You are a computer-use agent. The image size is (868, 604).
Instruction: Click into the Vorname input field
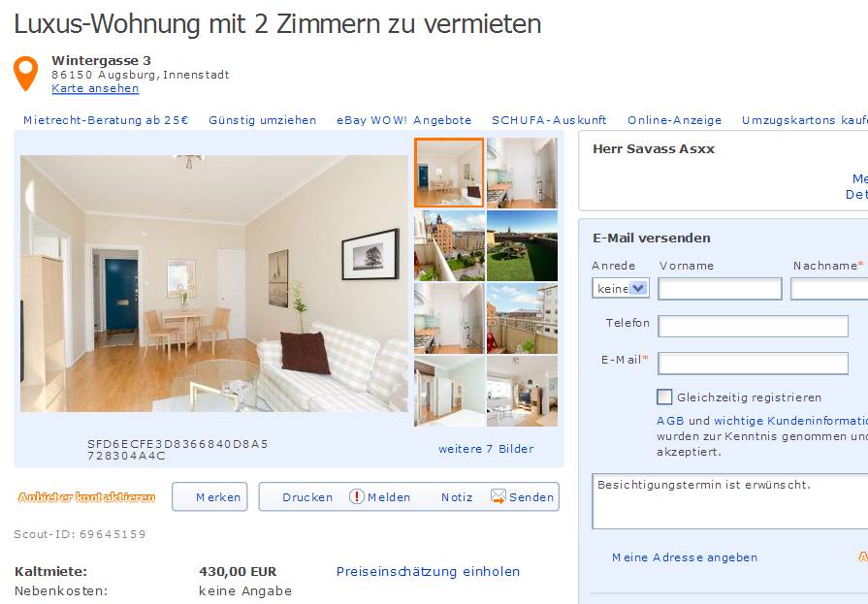[x=720, y=289]
